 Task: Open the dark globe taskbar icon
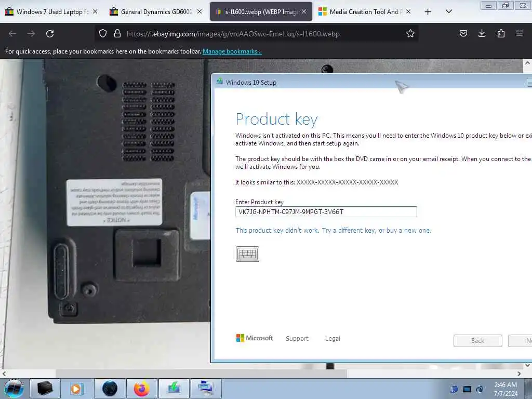click(x=110, y=389)
